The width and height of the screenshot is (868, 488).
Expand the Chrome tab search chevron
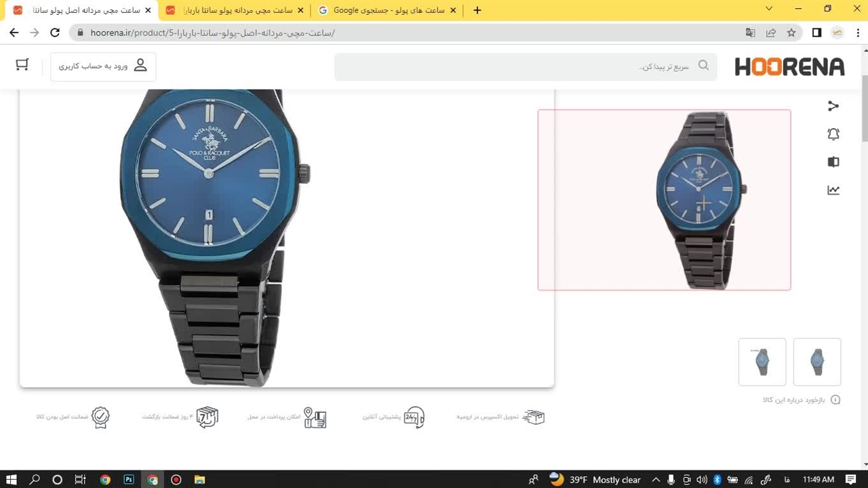(x=769, y=9)
